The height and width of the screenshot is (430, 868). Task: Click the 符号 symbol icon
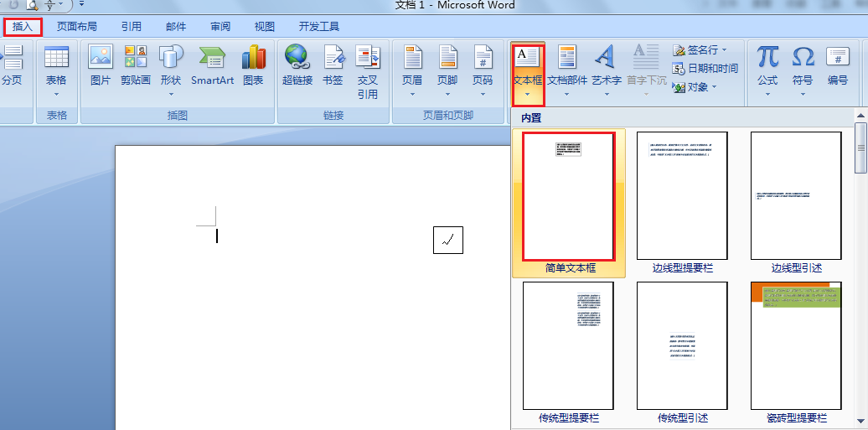click(803, 56)
